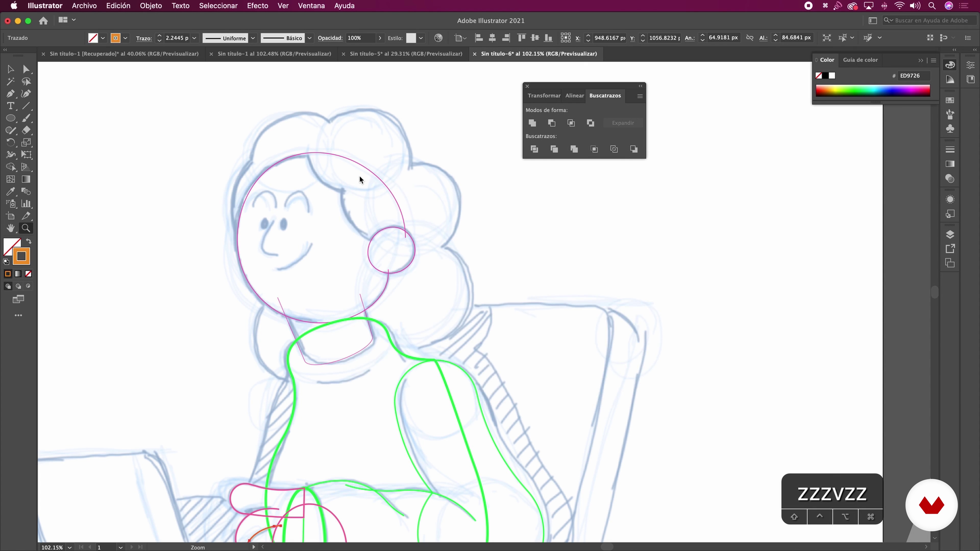Click the Unite shape mode icon
The image size is (980, 551).
[532, 123]
